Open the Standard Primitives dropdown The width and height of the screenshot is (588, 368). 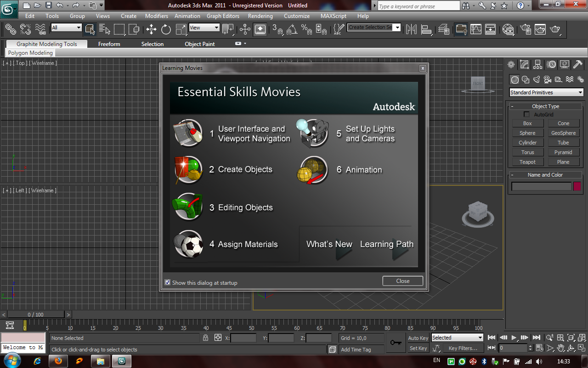pyautogui.click(x=546, y=92)
